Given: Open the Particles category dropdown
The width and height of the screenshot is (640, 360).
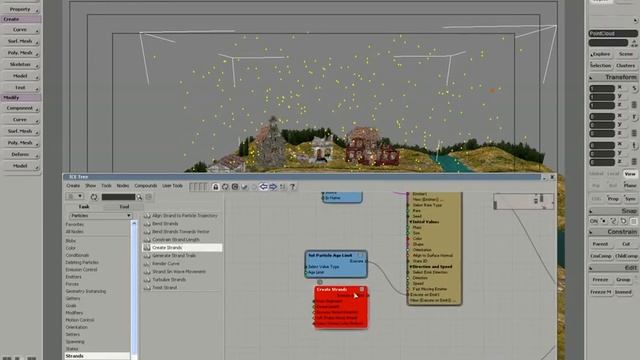Looking at the screenshot, I should 100,216.
